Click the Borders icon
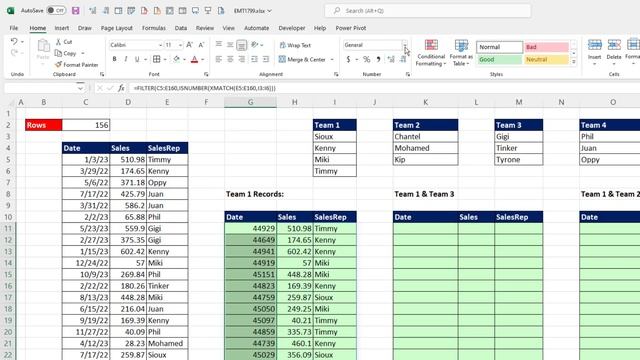The width and height of the screenshot is (640, 360). point(156,59)
